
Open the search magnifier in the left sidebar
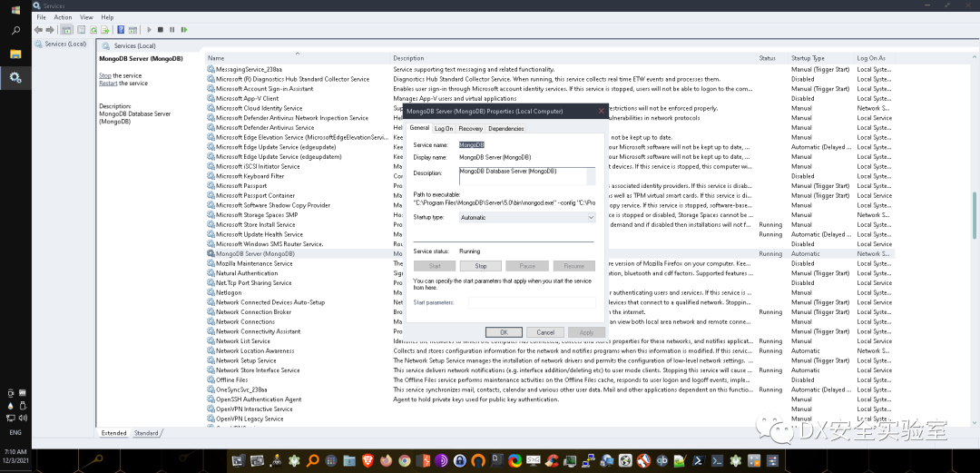tap(15, 31)
